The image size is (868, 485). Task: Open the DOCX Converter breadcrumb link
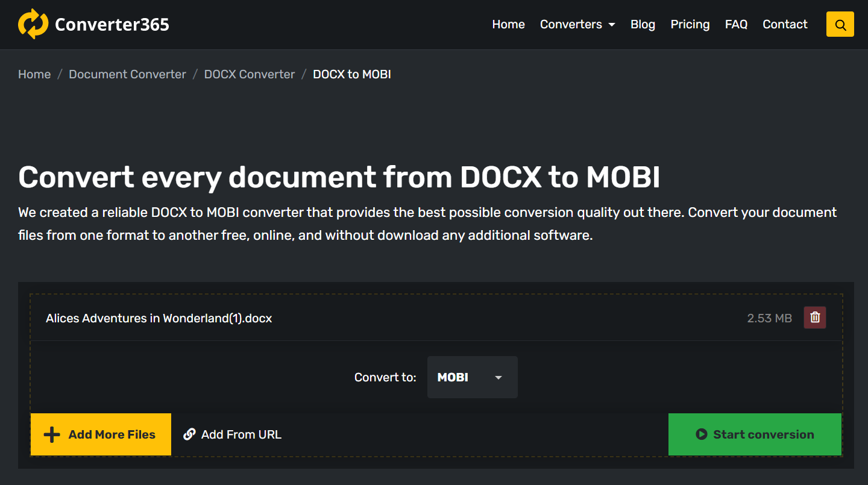pyautogui.click(x=250, y=74)
